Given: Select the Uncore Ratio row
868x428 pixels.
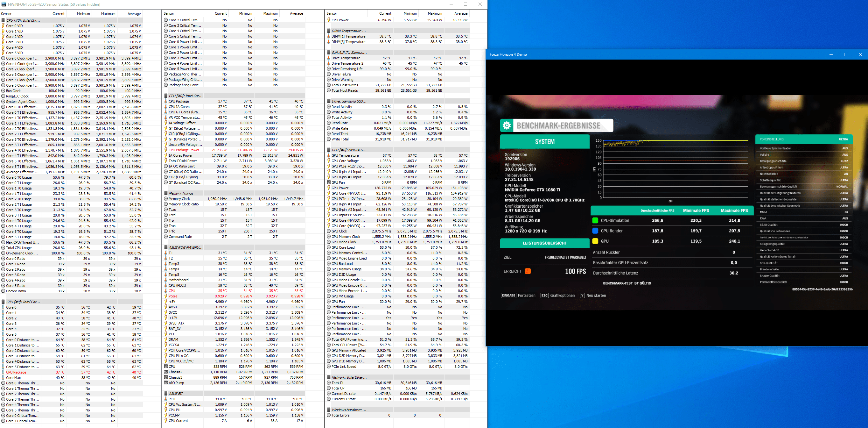Looking at the screenshot, I should [x=72, y=291].
